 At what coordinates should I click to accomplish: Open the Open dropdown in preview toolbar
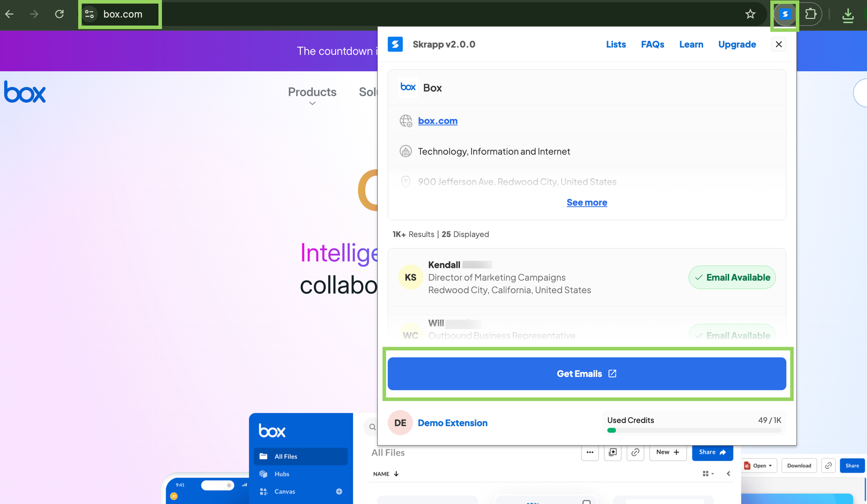coord(759,465)
